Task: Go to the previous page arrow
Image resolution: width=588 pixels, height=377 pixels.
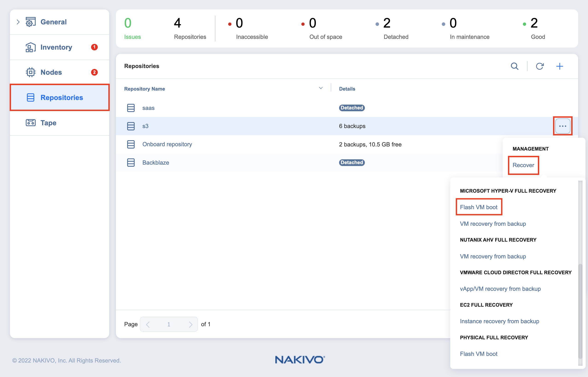Action: (148, 324)
